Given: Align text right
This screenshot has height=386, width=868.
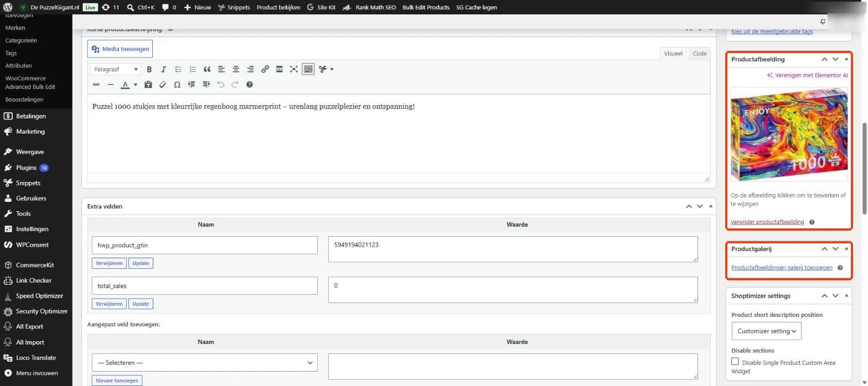Looking at the screenshot, I should tap(250, 69).
